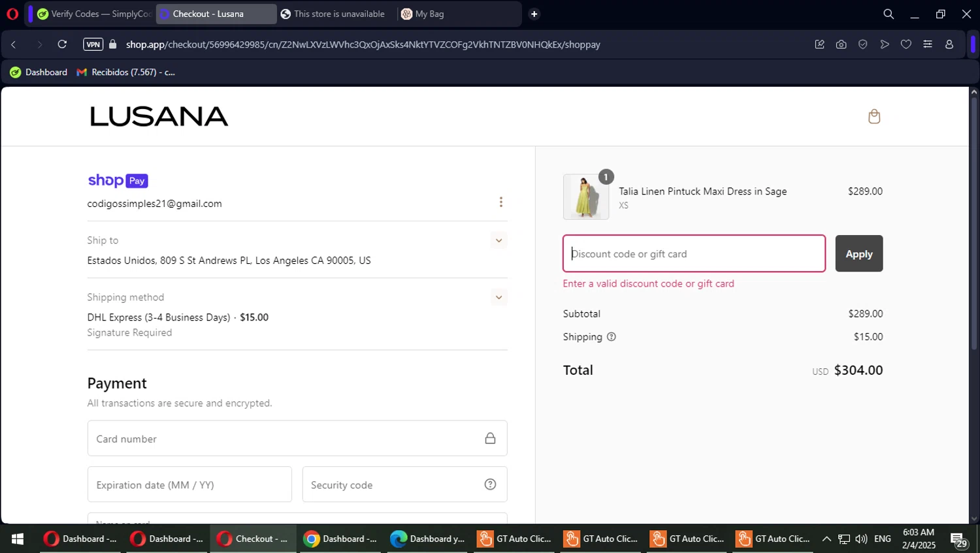This screenshot has width=980, height=553.
Task: Switch the ENG input language
Action: point(883,539)
